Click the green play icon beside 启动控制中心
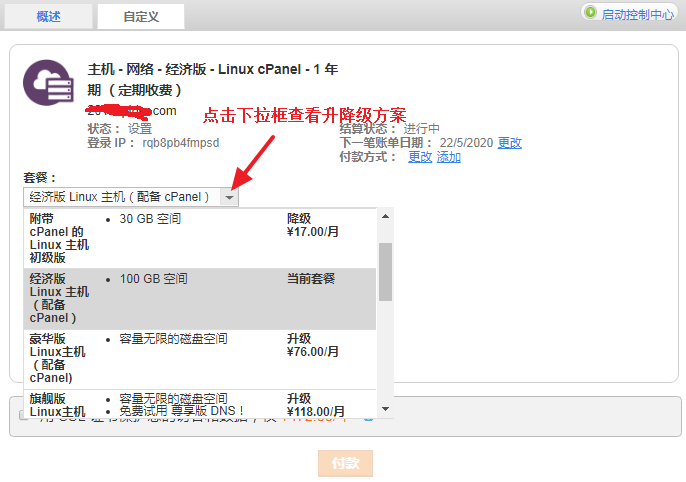The width and height of the screenshot is (686, 482). [x=591, y=12]
